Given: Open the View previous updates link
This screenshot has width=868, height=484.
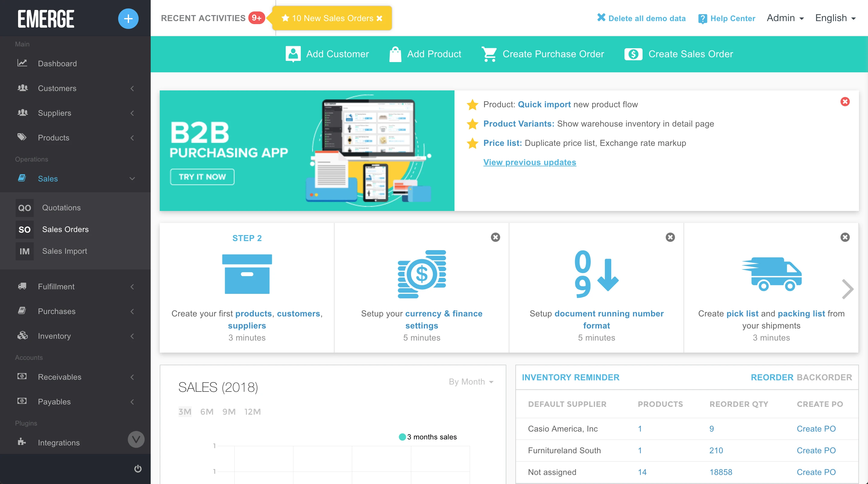Looking at the screenshot, I should 529,162.
